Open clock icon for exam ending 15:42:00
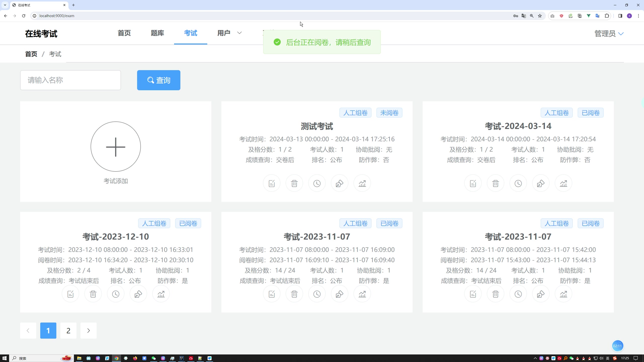The width and height of the screenshot is (644, 362). (518, 294)
